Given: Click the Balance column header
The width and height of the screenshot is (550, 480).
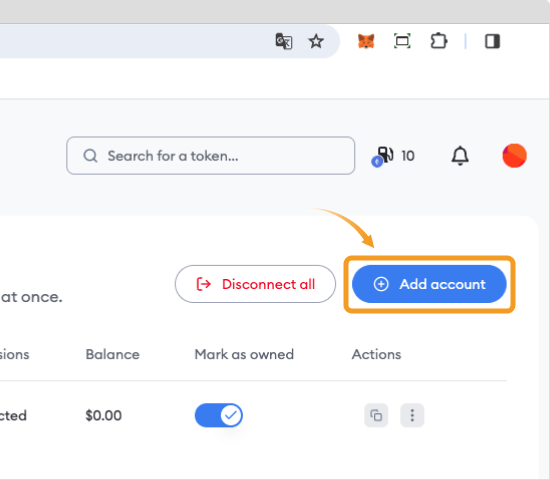Looking at the screenshot, I should click(113, 354).
